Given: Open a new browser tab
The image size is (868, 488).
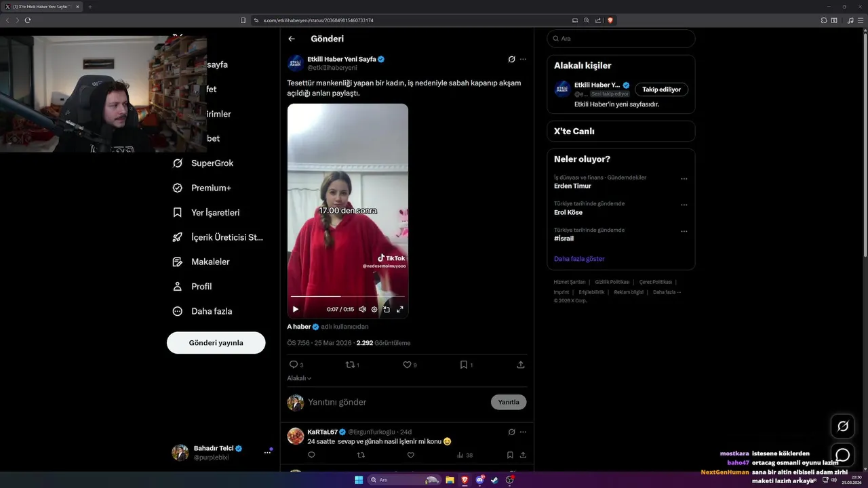Looking at the screenshot, I should point(90,6).
